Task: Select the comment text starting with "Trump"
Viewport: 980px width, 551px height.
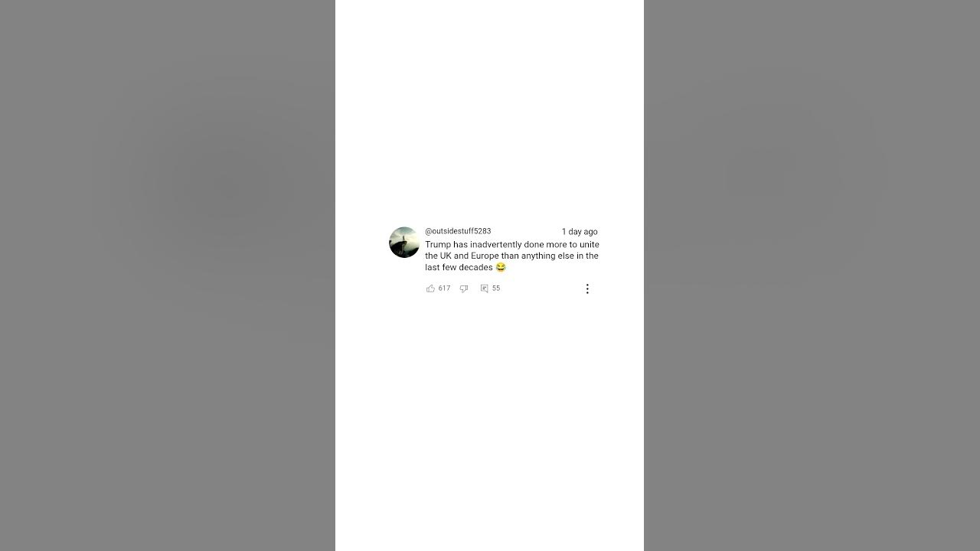Action: pyautogui.click(x=512, y=256)
